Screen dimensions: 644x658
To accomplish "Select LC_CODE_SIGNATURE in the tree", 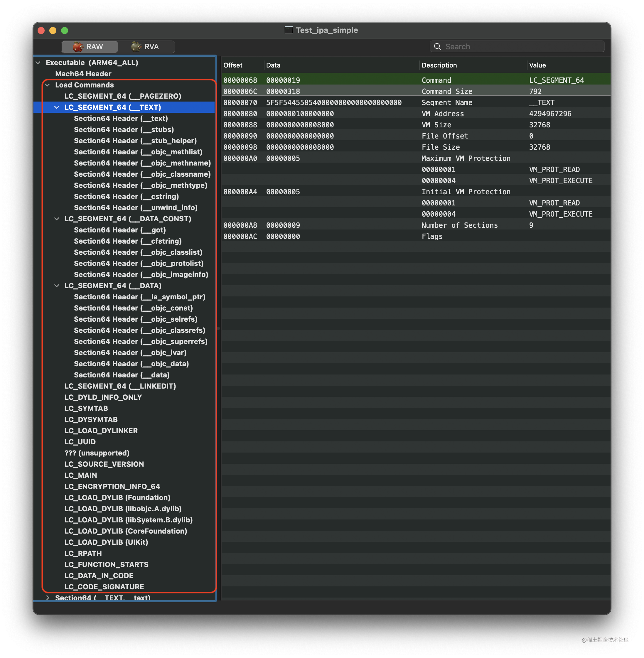I will pyautogui.click(x=104, y=587).
